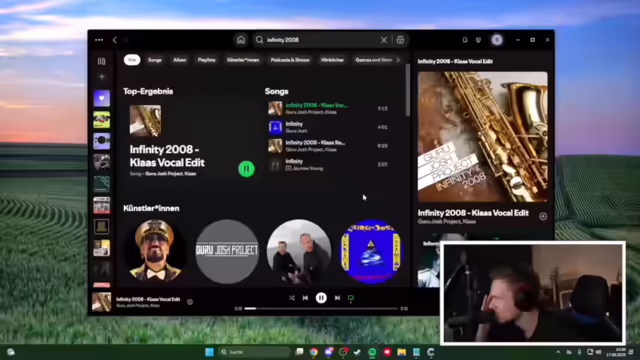The image size is (640, 360).
Task: Select the 'Hörbücher' filter chip
Action: coord(332,60)
